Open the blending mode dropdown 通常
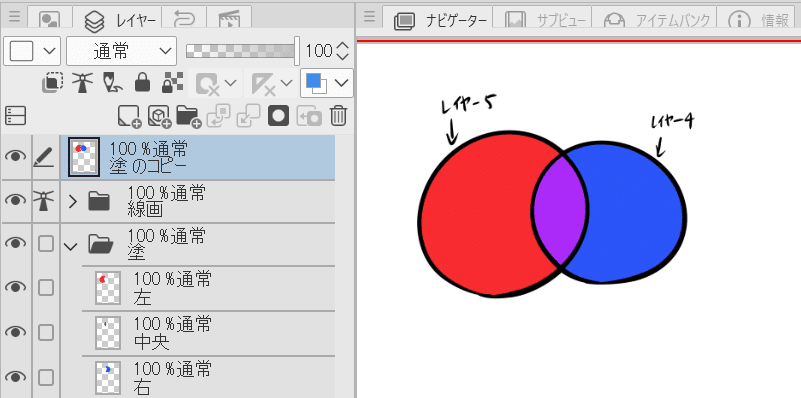Viewport: 801px width, 398px height. pyautogui.click(x=122, y=51)
